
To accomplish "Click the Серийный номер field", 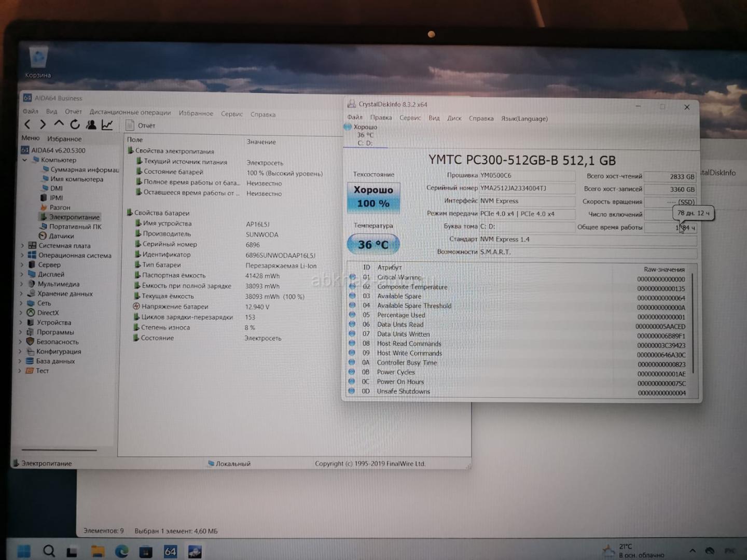I will (x=527, y=188).
